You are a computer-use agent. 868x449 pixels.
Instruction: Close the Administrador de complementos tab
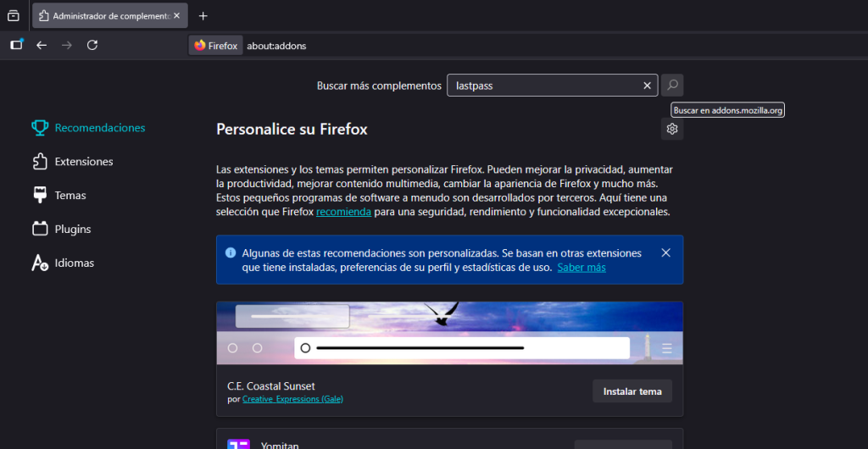[x=178, y=16]
